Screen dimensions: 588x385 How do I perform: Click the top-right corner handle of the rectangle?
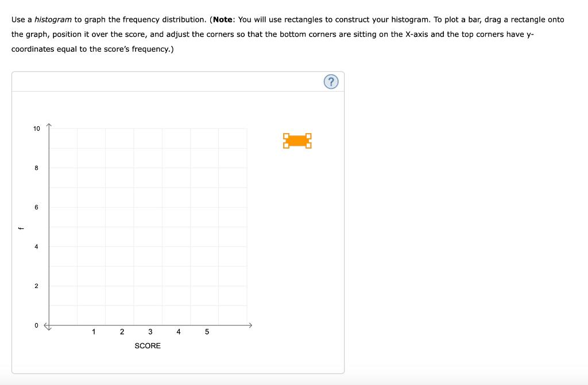coord(309,136)
